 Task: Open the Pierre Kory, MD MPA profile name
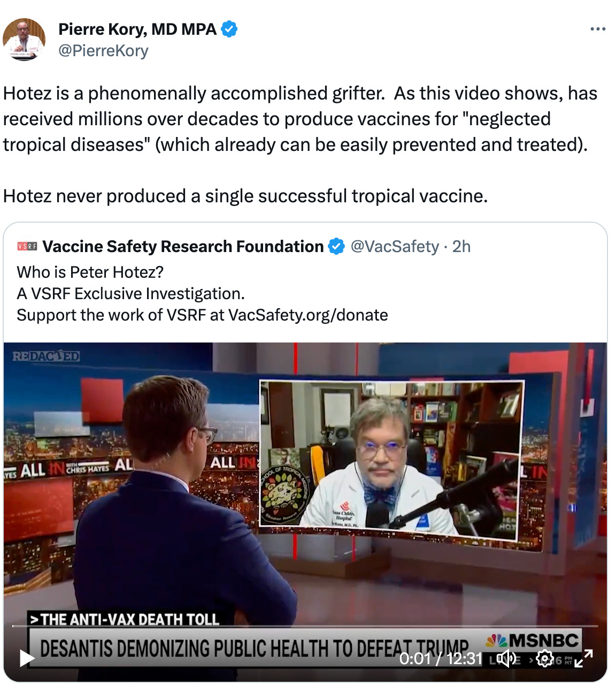coord(137,29)
